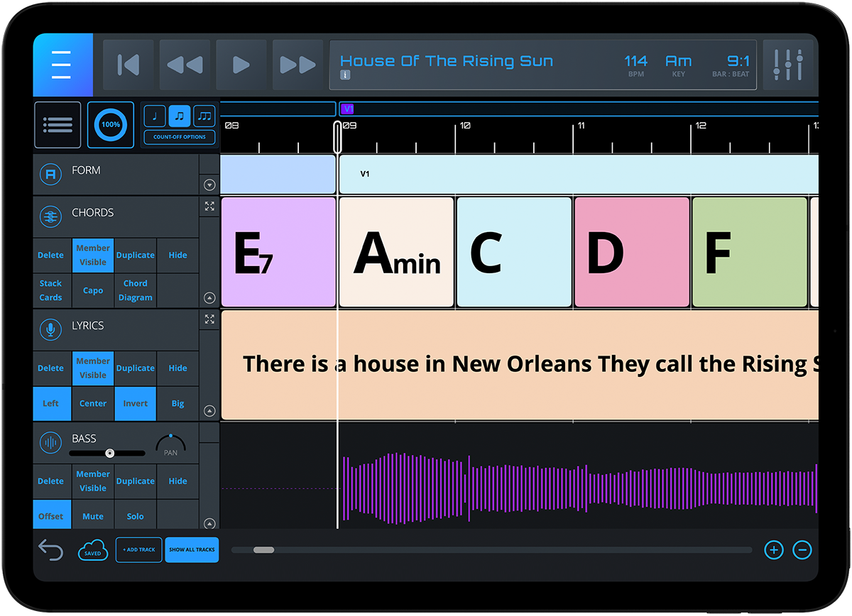Open the main hamburger menu
The height and width of the screenshot is (616, 852).
click(x=62, y=65)
